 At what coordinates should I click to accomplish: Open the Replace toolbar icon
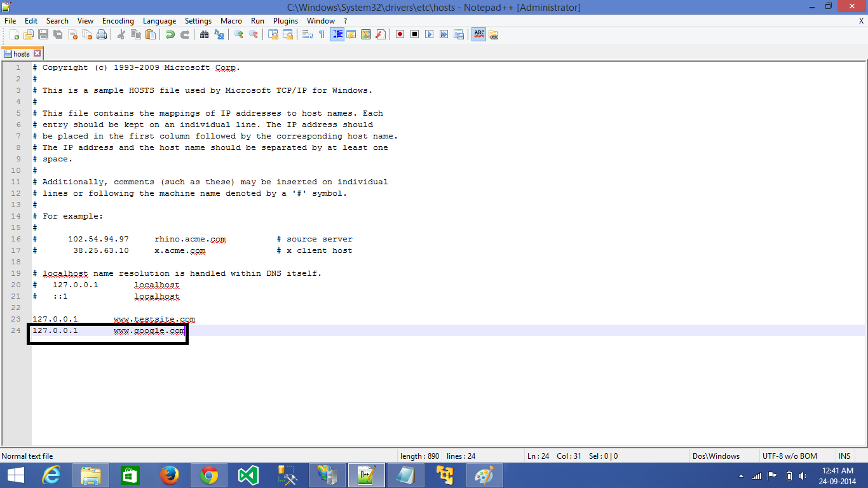click(219, 34)
